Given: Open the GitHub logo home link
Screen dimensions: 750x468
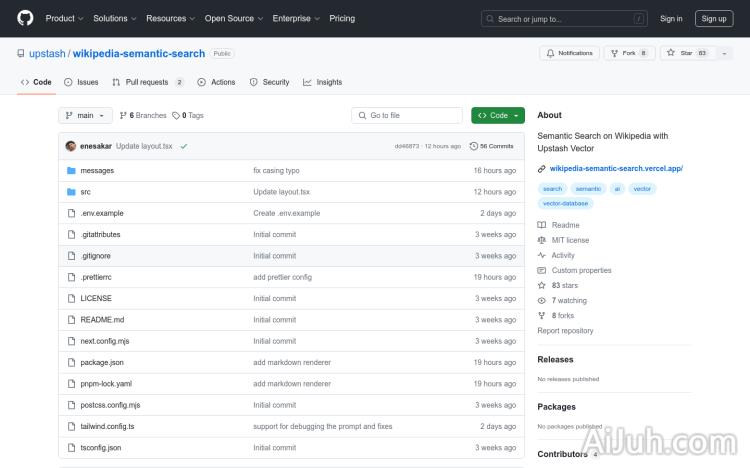Looking at the screenshot, I should pyautogui.click(x=25, y=18).
